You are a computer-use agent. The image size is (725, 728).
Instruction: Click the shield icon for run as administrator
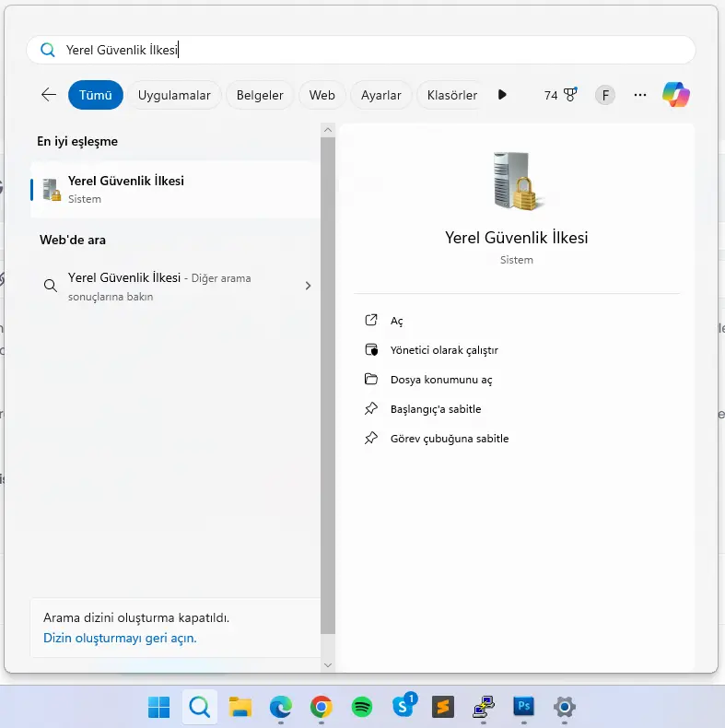[371, 349]
